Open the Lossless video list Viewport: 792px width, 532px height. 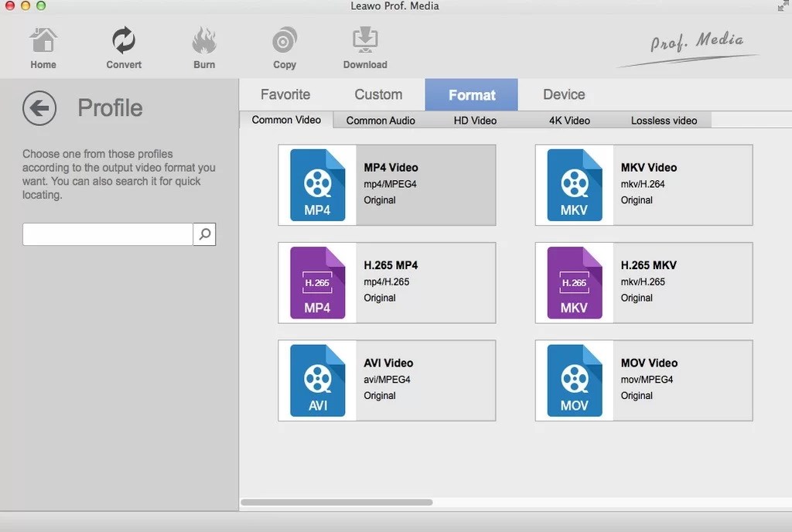click(664, 120)
